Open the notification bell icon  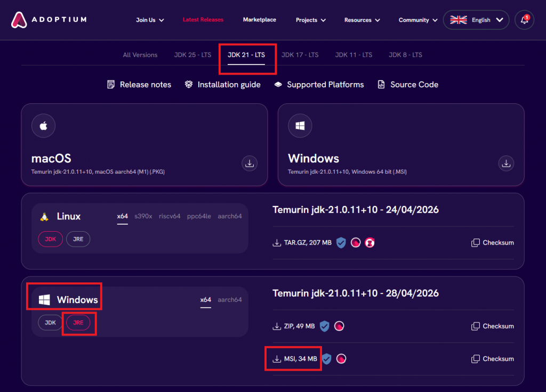click(524, 20)
